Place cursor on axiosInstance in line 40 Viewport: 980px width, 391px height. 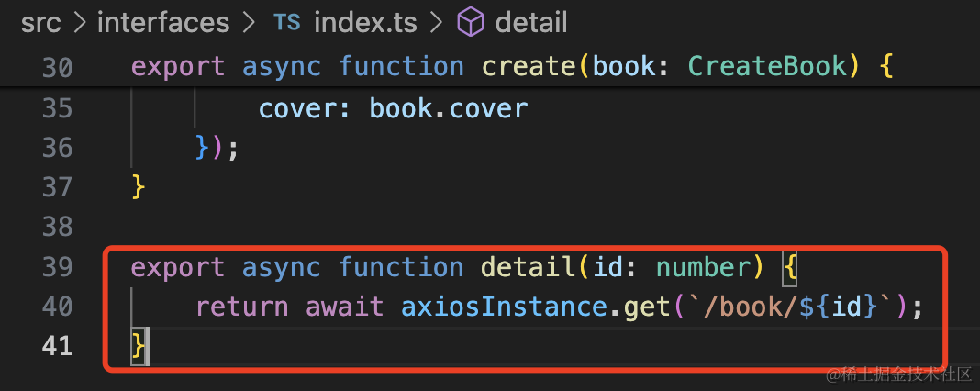(505, 307)
